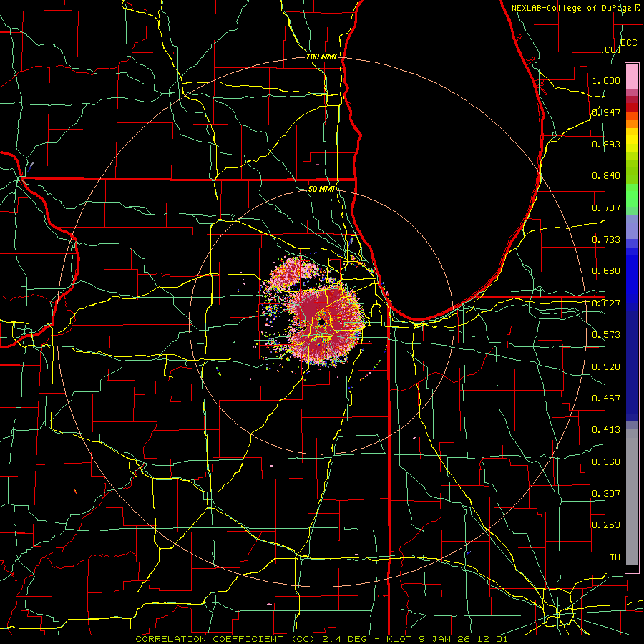The width and height of the screenshot is (644, 644).
Task: Click the 0.573 scale value
Action: [x=606, y=335]
